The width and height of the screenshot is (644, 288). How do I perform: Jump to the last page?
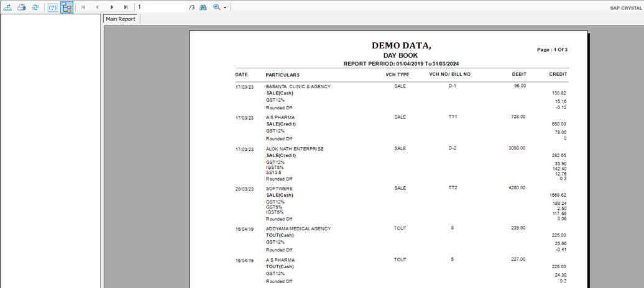pos(126,7)
